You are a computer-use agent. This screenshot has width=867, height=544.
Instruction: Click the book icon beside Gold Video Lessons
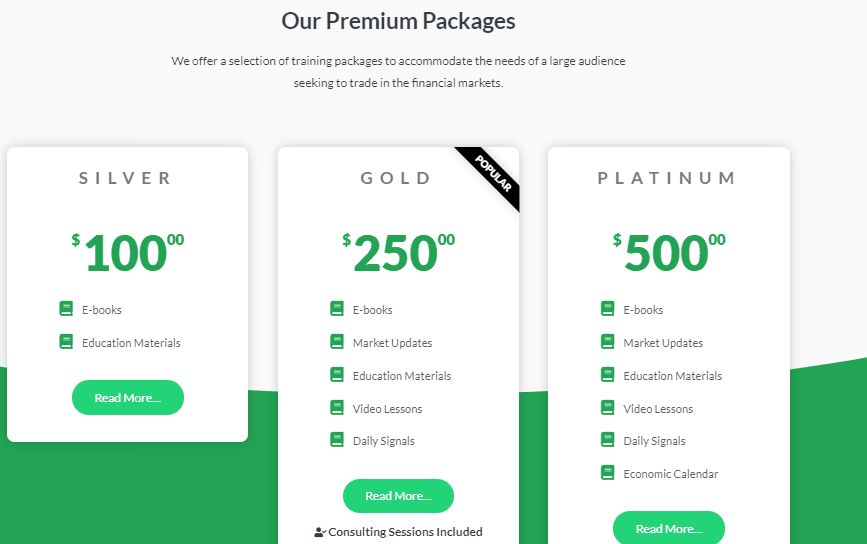coord(337,407)
